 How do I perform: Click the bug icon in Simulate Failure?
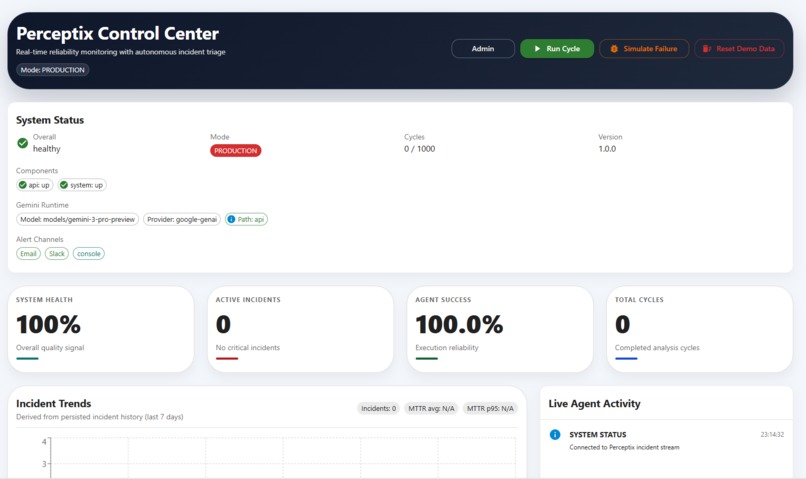click(614, 49)
